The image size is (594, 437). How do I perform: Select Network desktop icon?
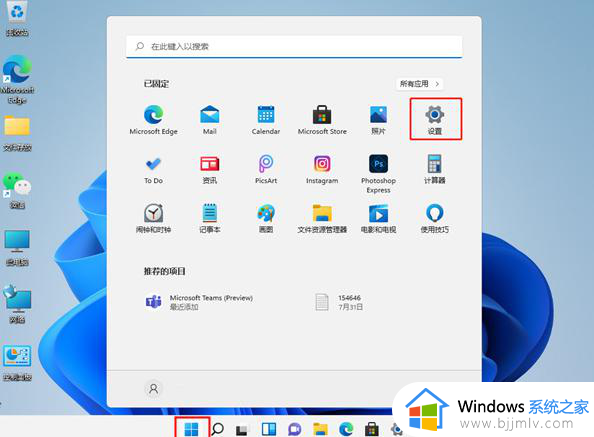pos(17,304)
